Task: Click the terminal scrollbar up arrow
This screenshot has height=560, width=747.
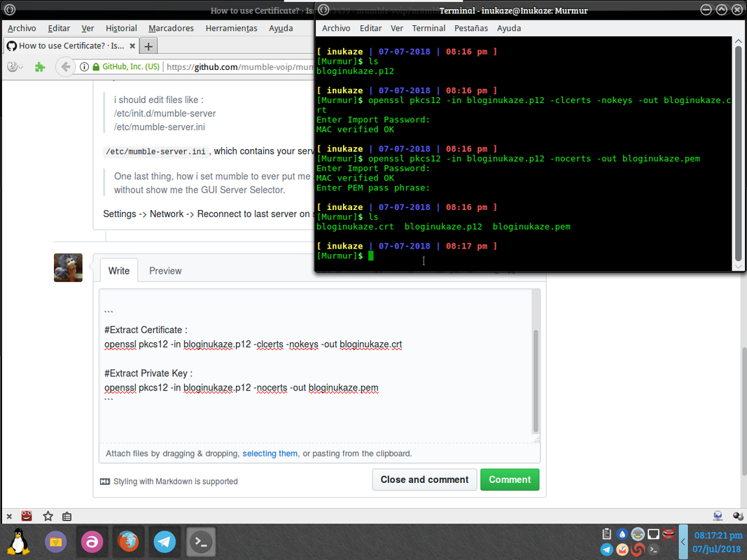Action: [x=738, y=41]
